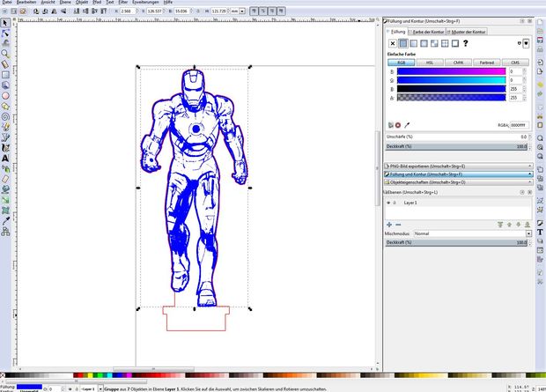
Task: Select the Calligraphy tool
Action: pyautogui.click(x=5, y=148)
